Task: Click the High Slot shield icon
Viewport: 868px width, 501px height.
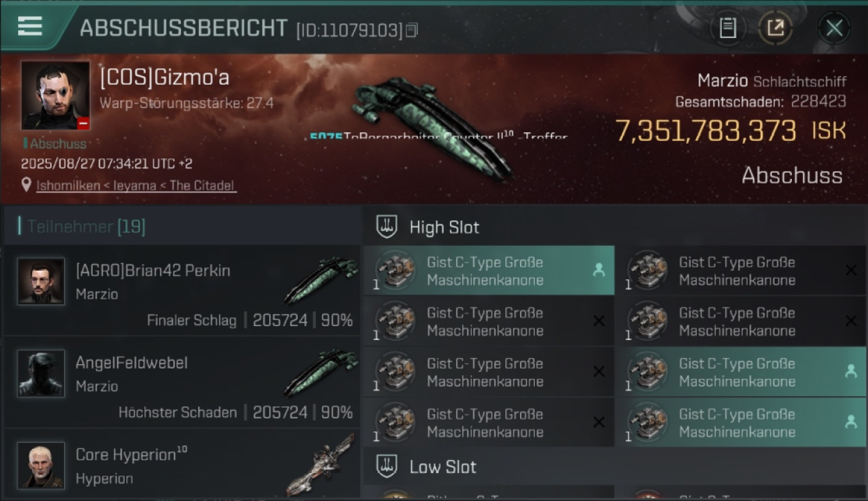Action: pyautogui.click(x=387, y=226)
